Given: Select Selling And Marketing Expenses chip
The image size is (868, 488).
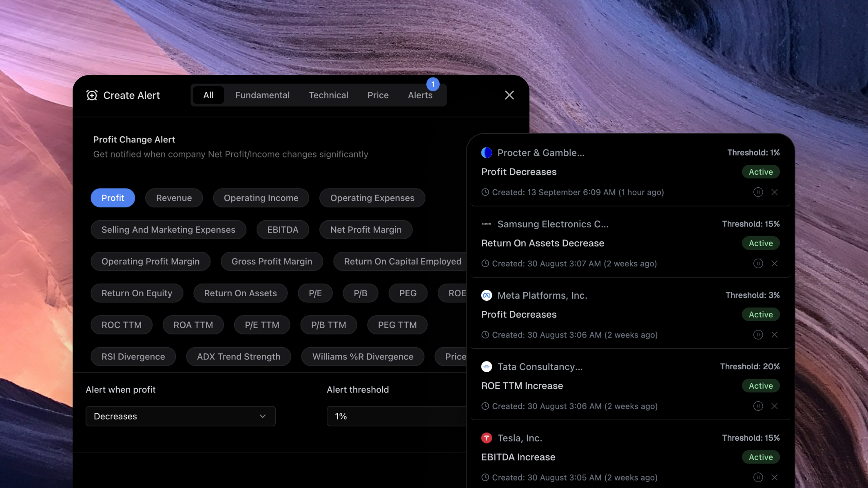Looking at the screenshot, I should (168, 230).
